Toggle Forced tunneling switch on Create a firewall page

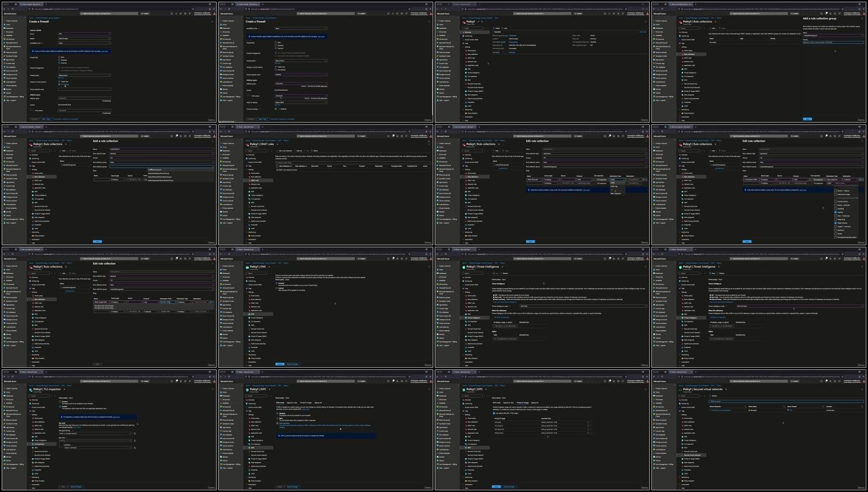[277, 109]
